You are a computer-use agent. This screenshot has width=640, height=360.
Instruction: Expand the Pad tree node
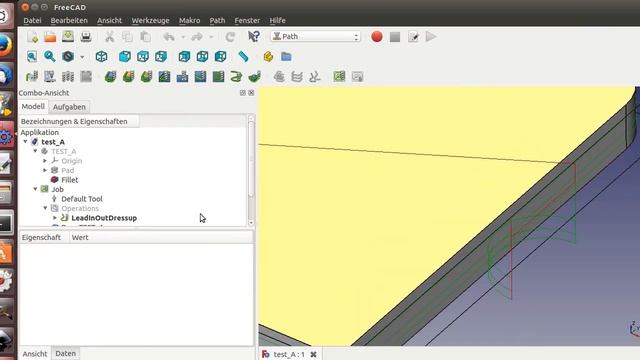pyautogui.click(x=45, y=170)
